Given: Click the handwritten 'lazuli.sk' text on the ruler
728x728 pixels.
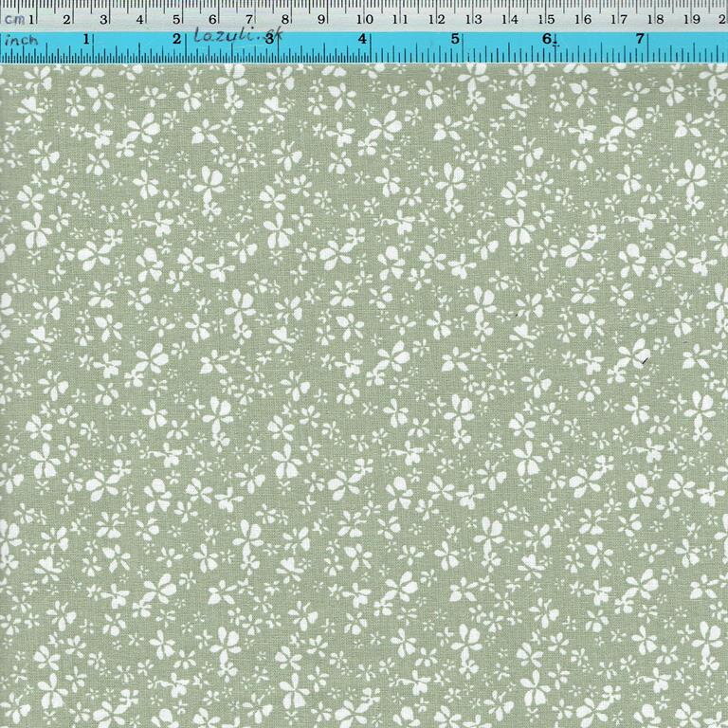Looking at the screenshot, I should (237, 35).
